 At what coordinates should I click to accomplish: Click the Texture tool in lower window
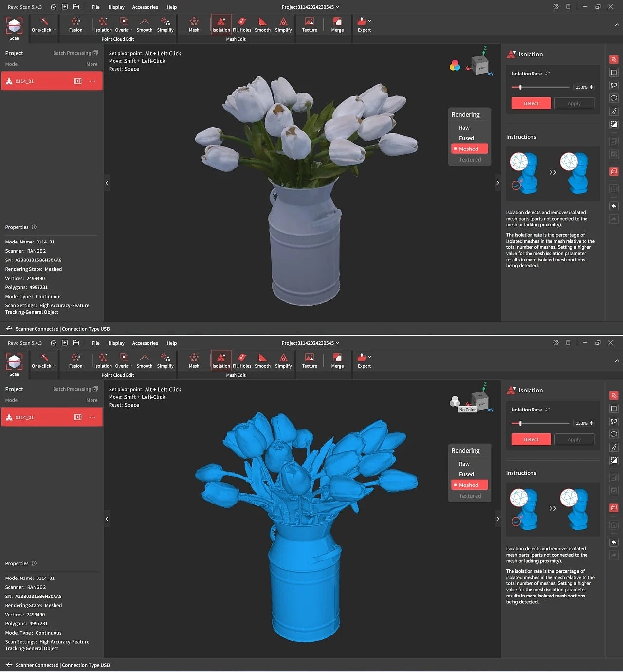coord(309,360)
